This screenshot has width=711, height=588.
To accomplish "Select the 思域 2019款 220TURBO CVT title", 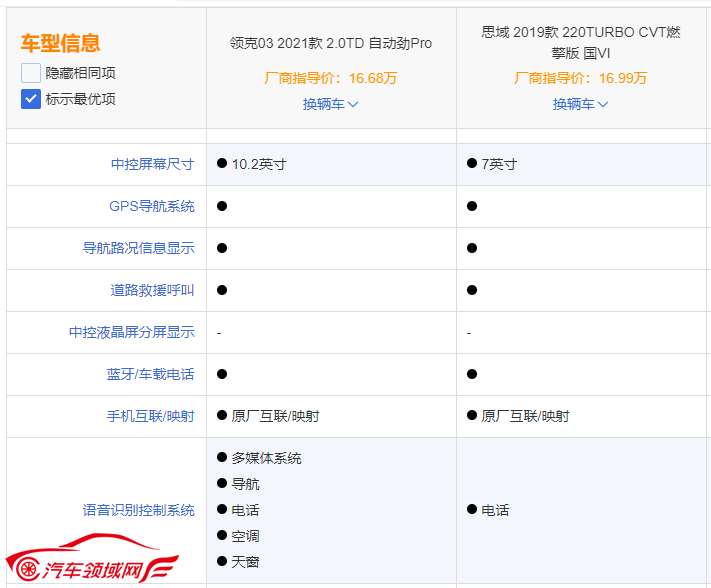I will click(580, 43).
